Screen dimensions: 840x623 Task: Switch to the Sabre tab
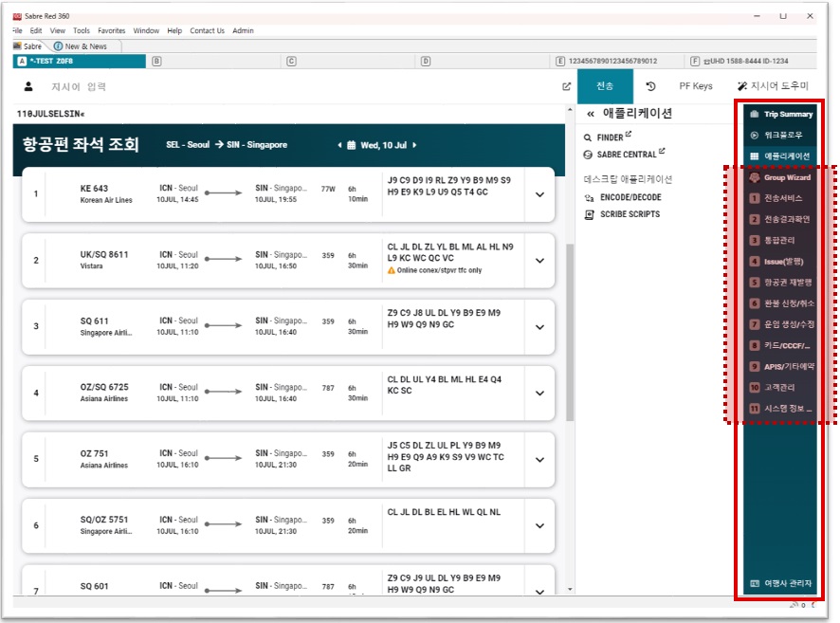(x=27, y=46)
